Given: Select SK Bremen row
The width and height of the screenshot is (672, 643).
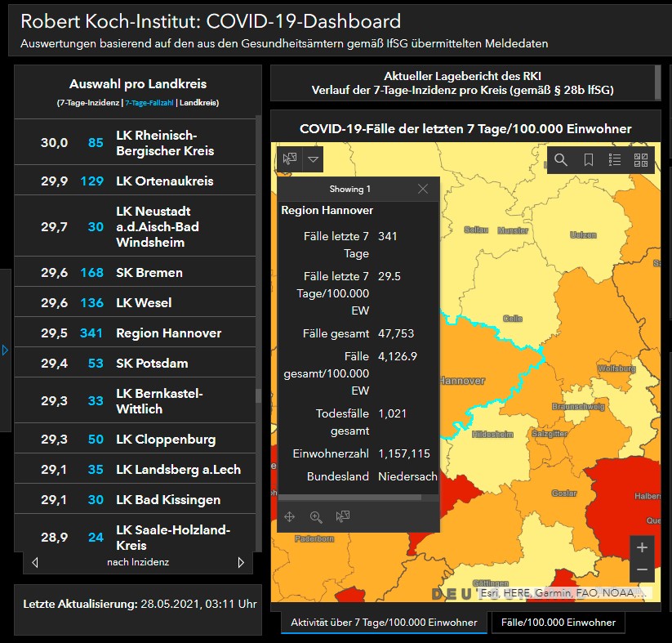Looking at the screenshot, I should coord(135,272).
